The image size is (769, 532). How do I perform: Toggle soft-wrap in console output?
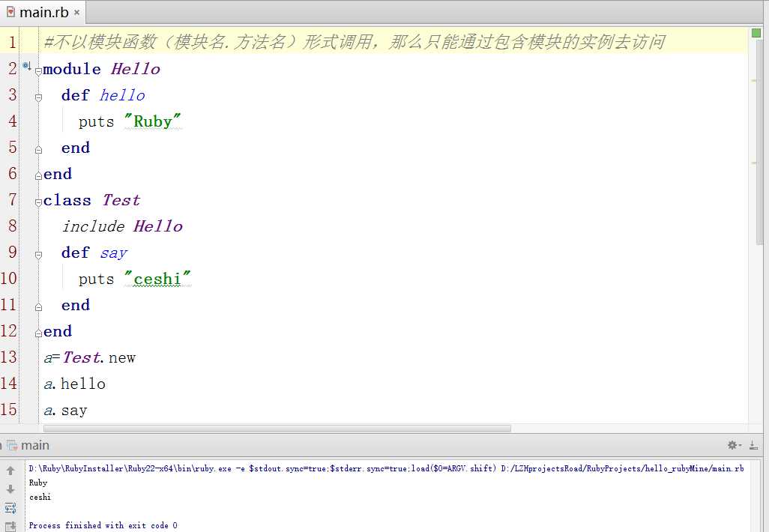pyautogui.click(x=10, y=508)
